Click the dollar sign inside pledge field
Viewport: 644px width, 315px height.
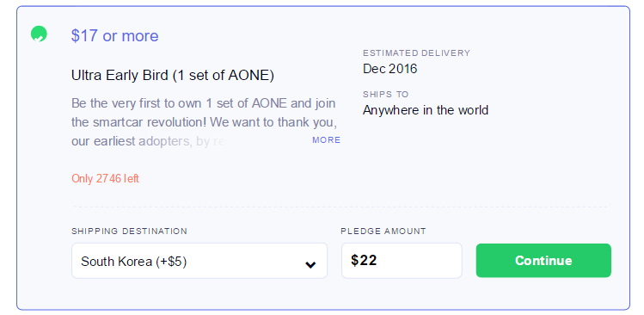pyautogui.click(x=355, y=260)
